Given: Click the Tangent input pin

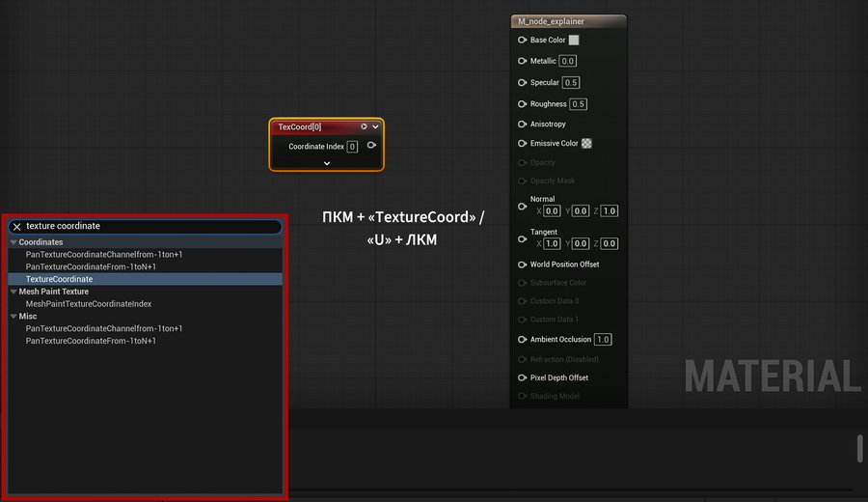Looking at the screenshot, I should click(522, 238).
